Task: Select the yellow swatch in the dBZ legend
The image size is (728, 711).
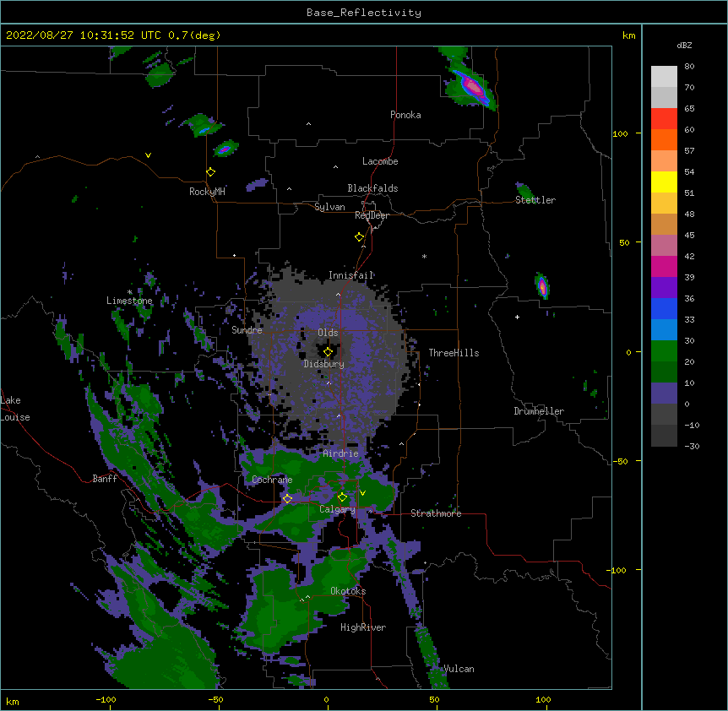Action: [x=664, y=182]
